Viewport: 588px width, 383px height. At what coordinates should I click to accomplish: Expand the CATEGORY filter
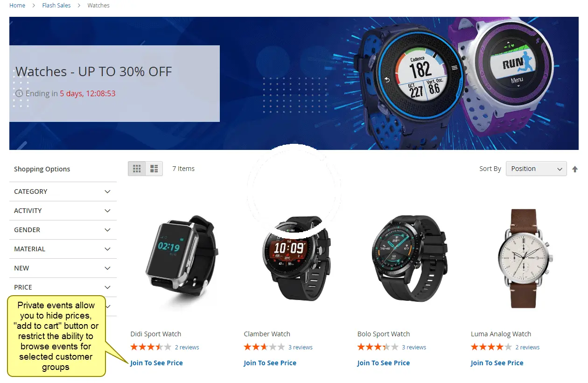point(63,191)
